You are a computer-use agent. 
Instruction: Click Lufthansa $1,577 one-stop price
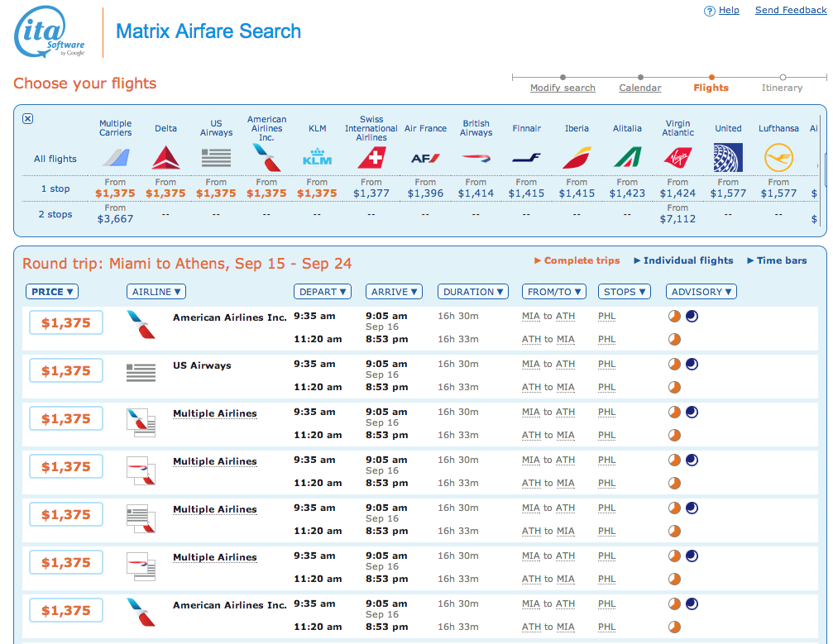coord(778,193)
